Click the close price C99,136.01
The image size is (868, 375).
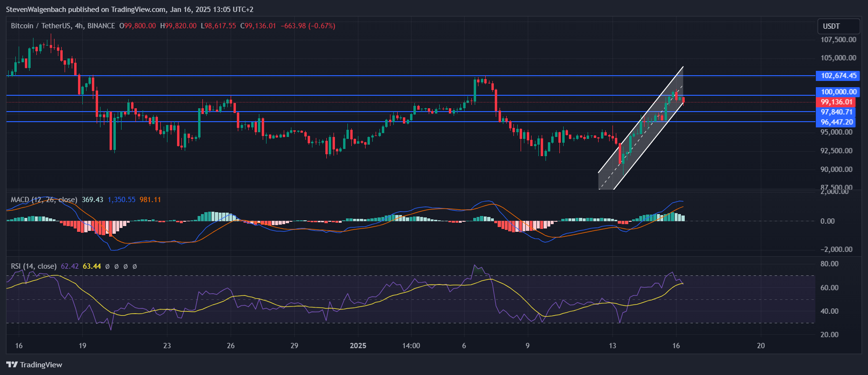point(258,26)
